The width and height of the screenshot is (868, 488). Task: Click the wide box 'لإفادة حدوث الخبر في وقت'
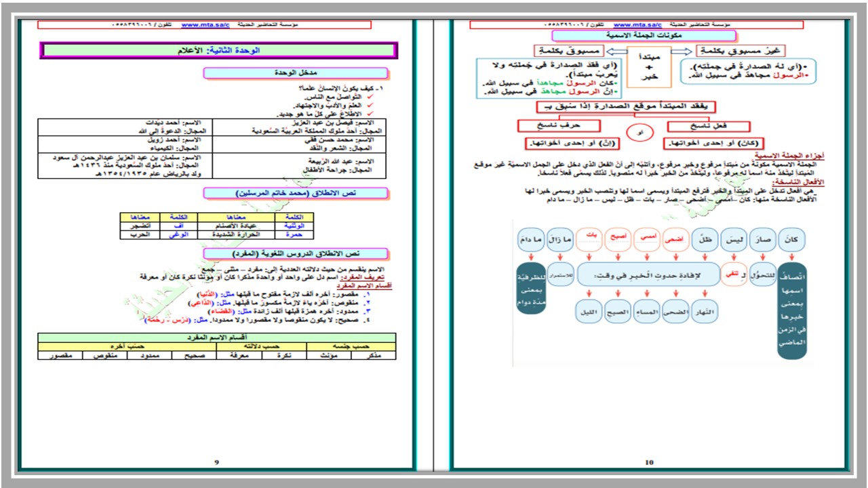650,275
